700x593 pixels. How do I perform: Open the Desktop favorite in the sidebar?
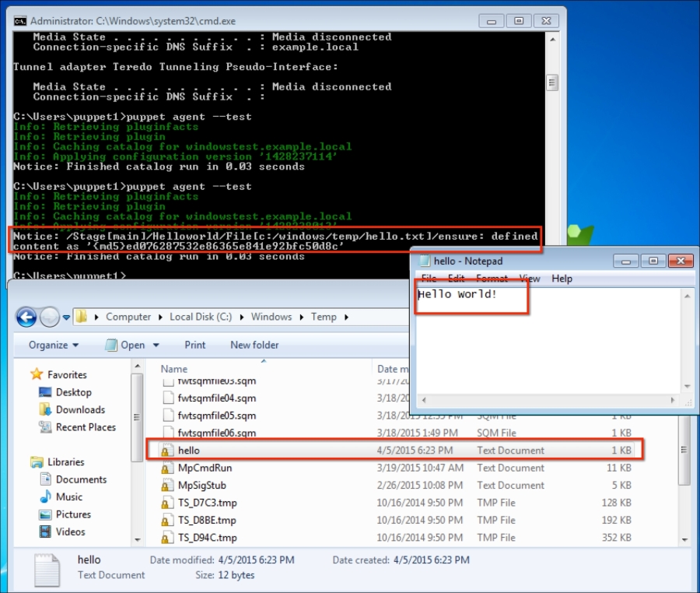point(73,392)
